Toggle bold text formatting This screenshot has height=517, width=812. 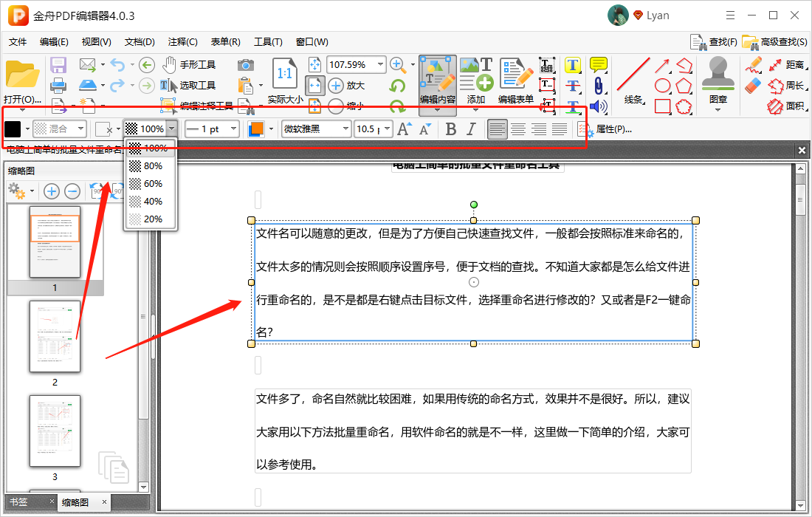pyautogui.click(x=453, y=129)
